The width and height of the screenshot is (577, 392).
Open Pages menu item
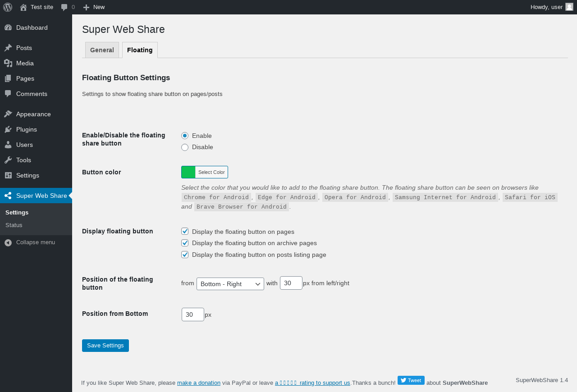click(36, 78)
